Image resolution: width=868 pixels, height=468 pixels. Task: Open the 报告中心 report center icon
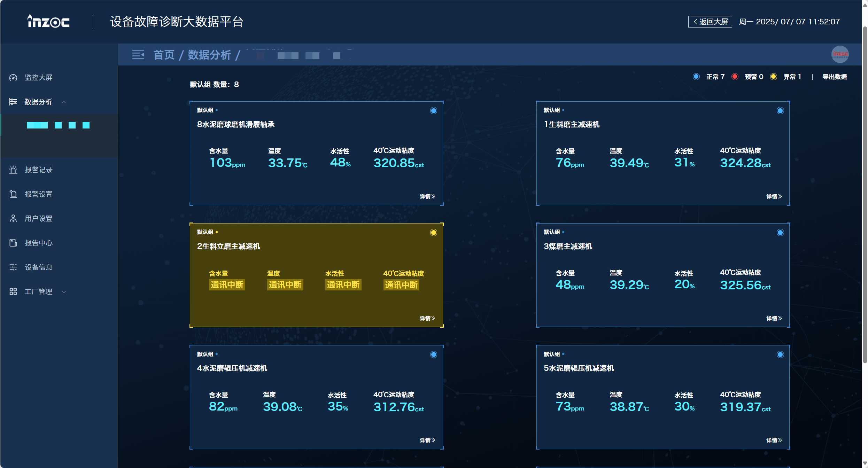pyautogui.click(x=13, y=243)
